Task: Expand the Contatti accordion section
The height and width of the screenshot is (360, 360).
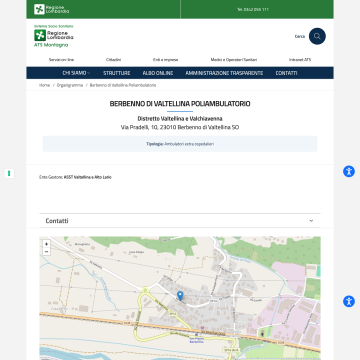Action: 180,221
